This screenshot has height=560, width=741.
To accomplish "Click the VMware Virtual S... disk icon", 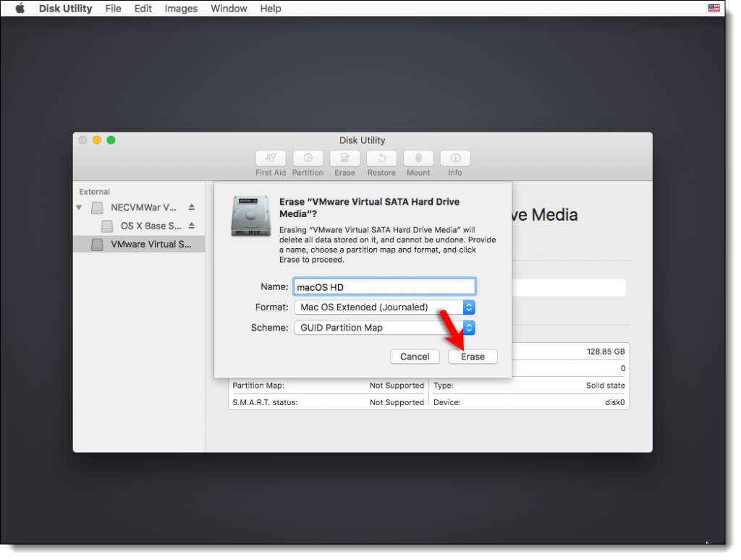I will click(x=98, y=245).
